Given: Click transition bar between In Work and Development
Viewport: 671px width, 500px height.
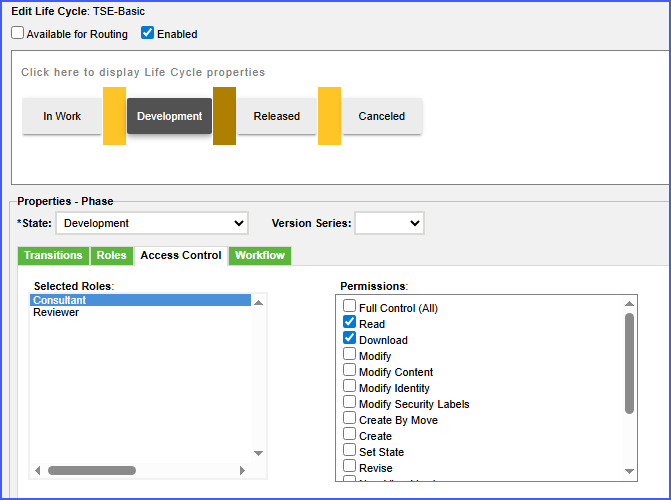Looking at the screenshot, I should [114, 116].
